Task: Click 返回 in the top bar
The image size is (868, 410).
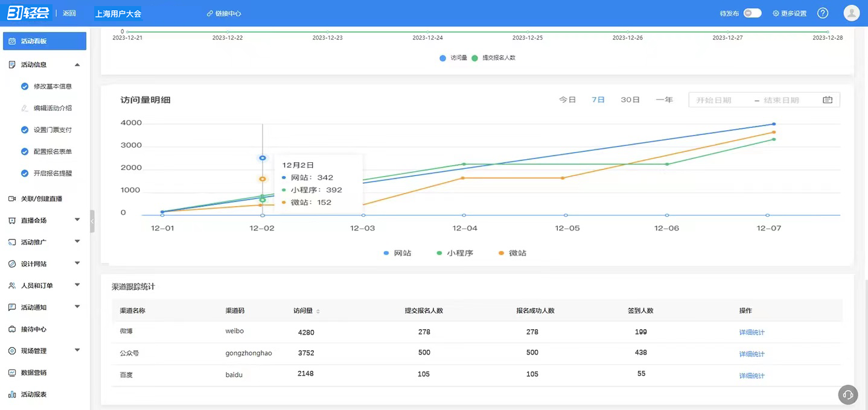Action: [x=69, y=13]
